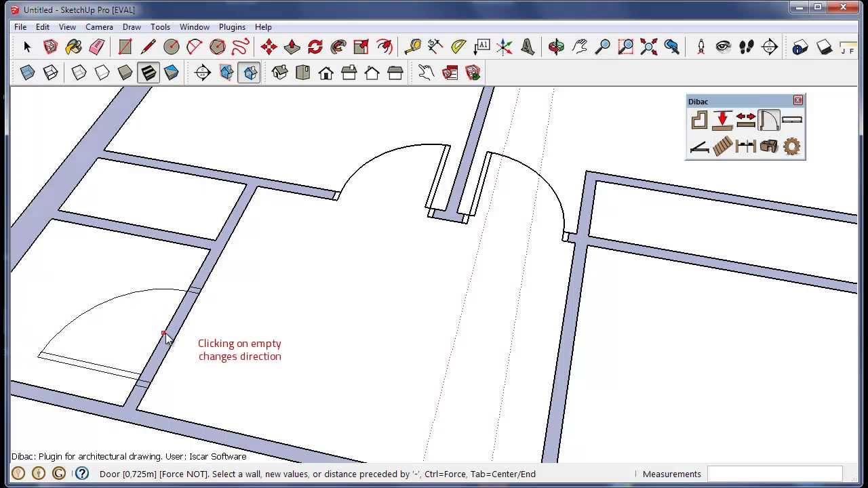Close the Dibac toolbar panel

(797, 100)
